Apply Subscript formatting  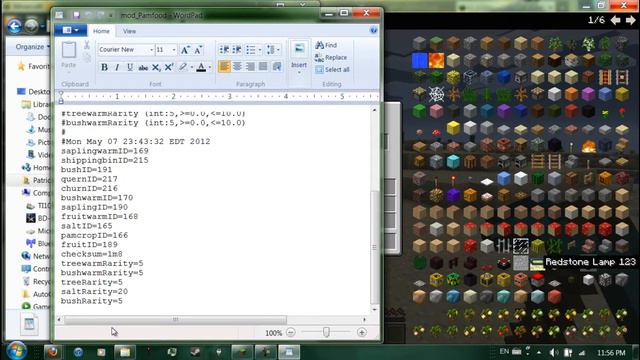[x=156, y=67]
